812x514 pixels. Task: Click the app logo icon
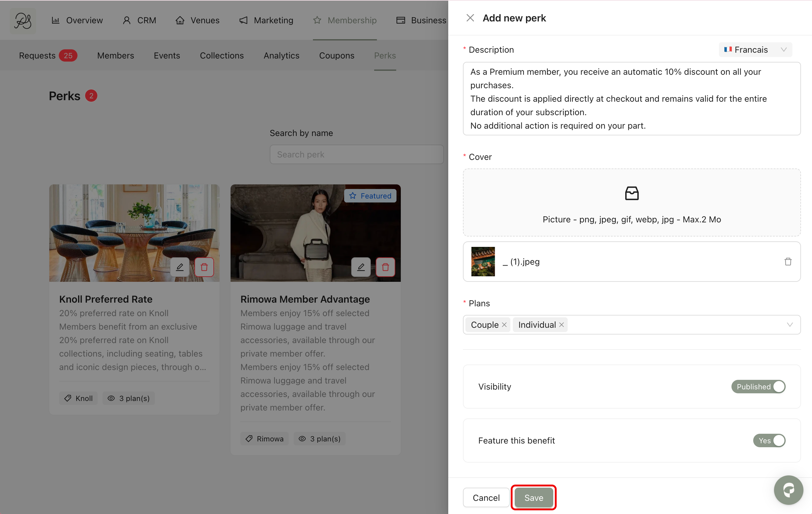[23, 21]
